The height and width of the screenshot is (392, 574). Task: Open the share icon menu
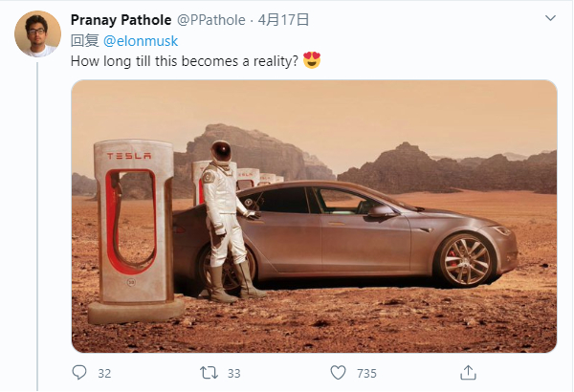(x=468, y=372)
